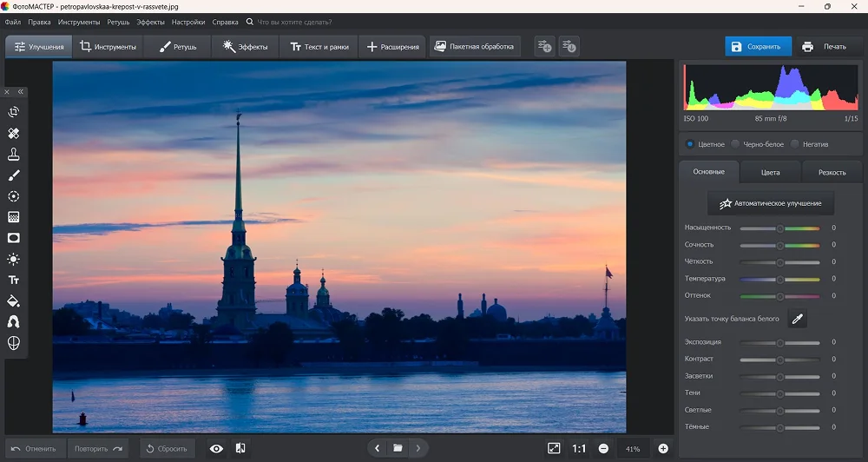Click the Насыщенность slider handle
The image size is (868, 462).
779,228
